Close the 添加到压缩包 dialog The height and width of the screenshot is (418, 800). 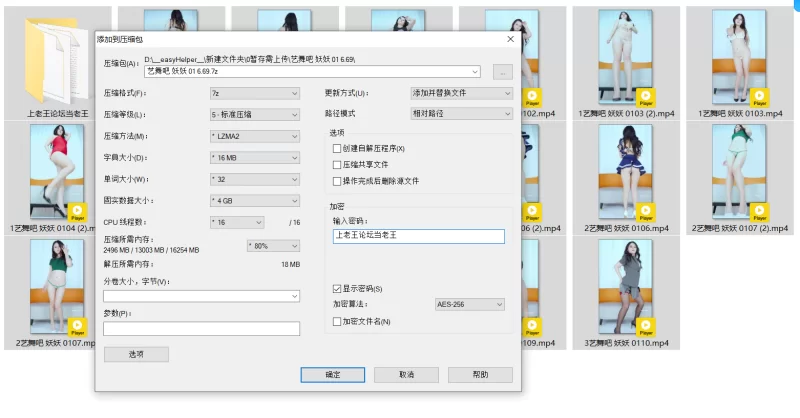[x=510, y=39]
